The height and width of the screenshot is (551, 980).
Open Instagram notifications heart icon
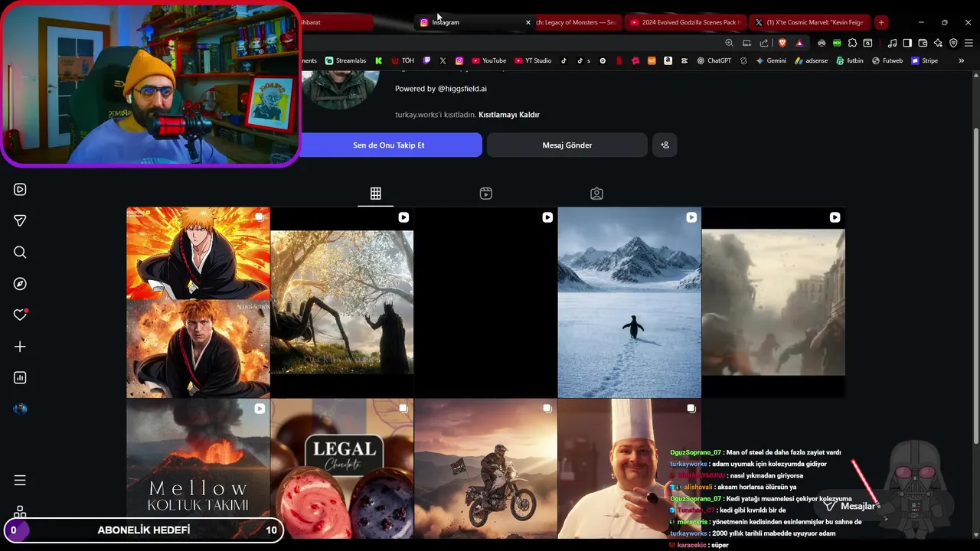pyautogui.click(x=20, y=315)
